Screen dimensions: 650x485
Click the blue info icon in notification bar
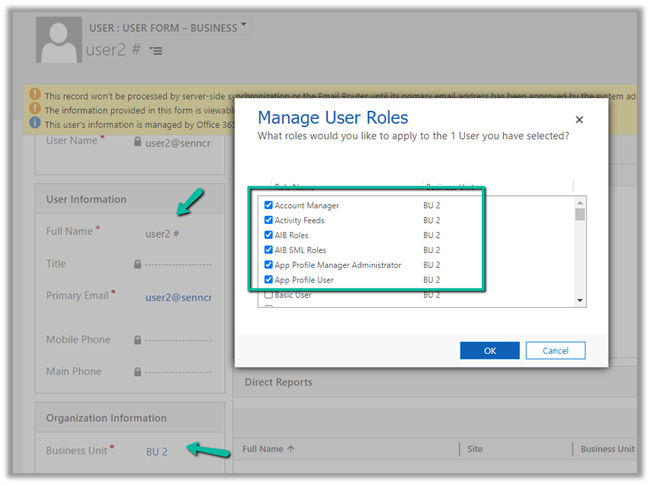[x=36, y=124]
